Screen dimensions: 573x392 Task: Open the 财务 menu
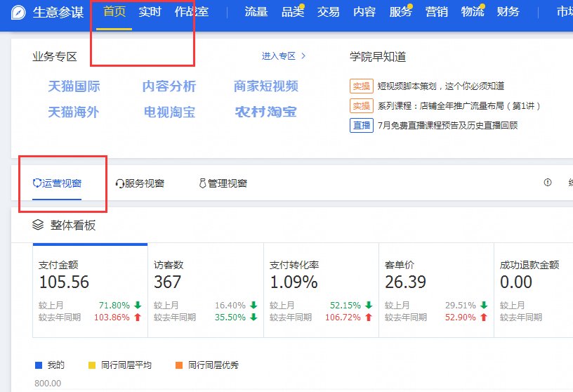click(508, 12)
